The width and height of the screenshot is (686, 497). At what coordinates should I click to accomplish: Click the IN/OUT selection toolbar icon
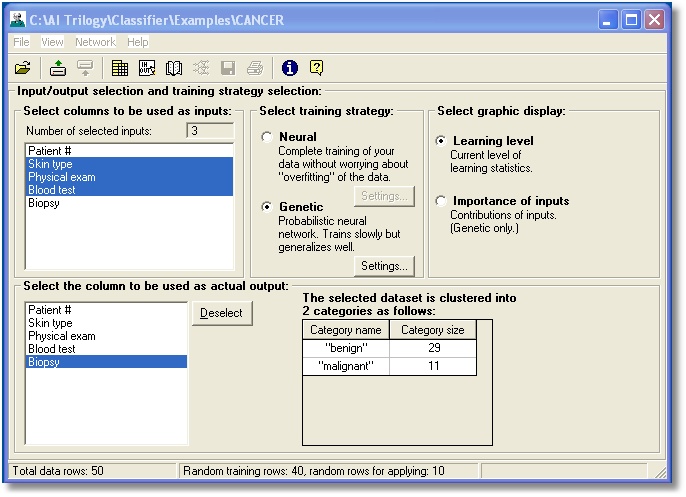(147, 68)
